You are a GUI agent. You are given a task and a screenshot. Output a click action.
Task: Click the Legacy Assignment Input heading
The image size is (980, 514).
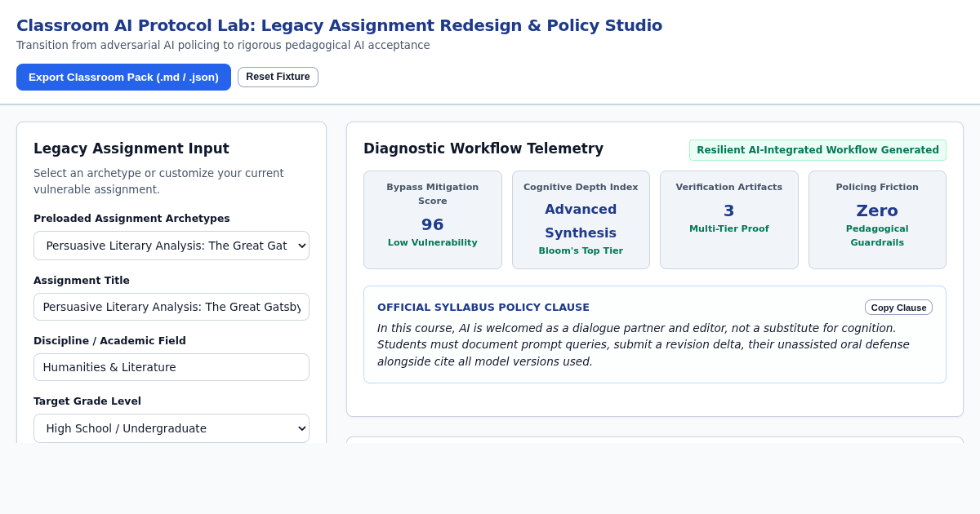(131, 148)
